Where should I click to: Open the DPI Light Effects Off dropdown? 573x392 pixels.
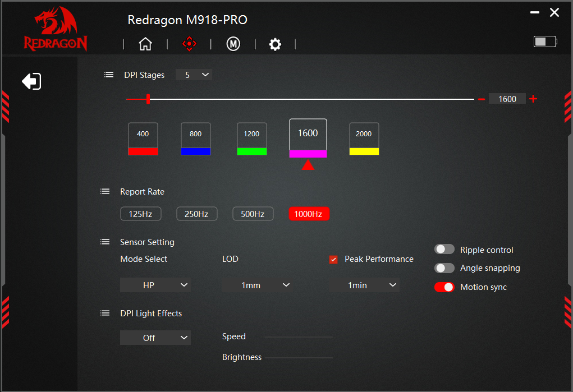pyautogui.click(x=155, y=338)
